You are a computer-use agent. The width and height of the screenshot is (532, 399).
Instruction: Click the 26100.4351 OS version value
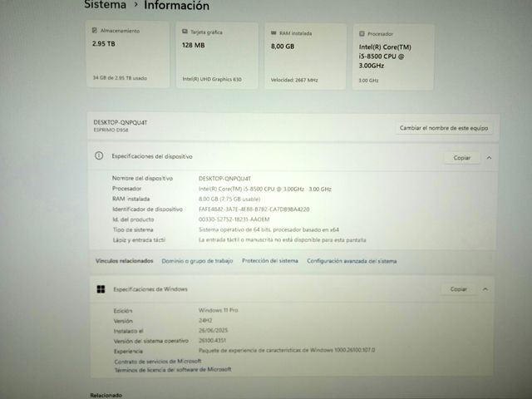[x=212, y=340]
